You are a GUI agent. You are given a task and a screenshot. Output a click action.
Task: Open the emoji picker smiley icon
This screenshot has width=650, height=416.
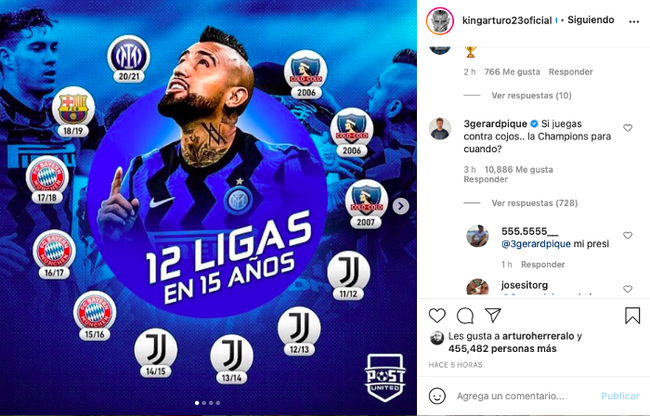437,396
